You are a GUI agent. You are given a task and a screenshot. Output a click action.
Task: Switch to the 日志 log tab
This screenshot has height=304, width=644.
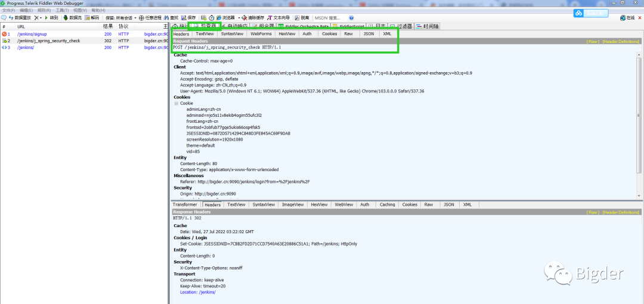pyautogui.click(x=377, y=27)
